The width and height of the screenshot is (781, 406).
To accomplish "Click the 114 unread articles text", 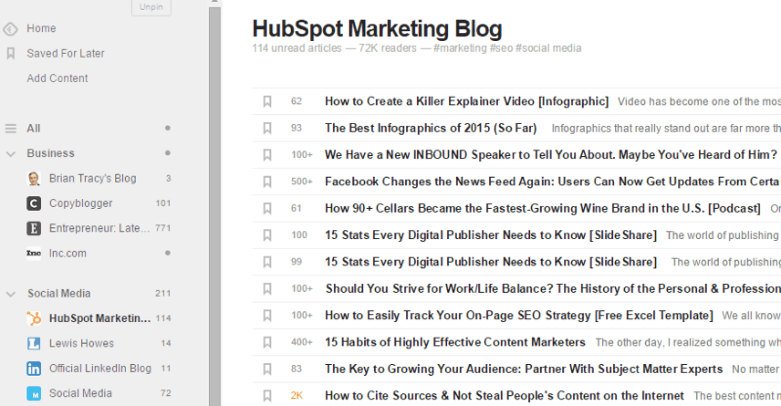I will [297, 48].
